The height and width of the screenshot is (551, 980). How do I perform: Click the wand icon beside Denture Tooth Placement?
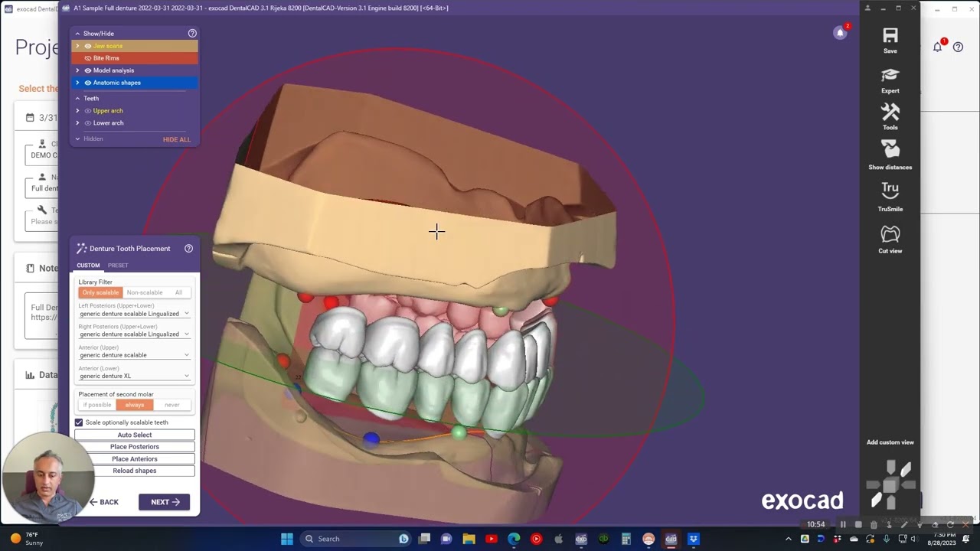point(81,249)
